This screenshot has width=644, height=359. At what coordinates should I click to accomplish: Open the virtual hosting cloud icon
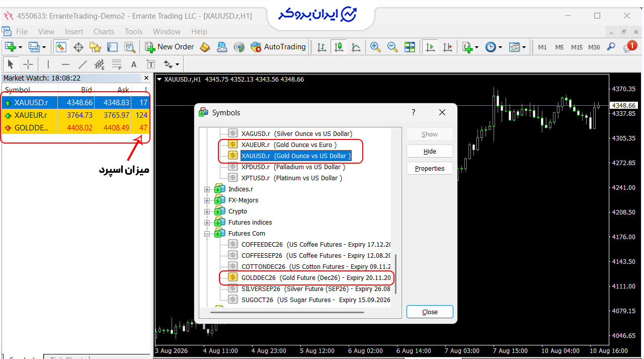[222, 47]
